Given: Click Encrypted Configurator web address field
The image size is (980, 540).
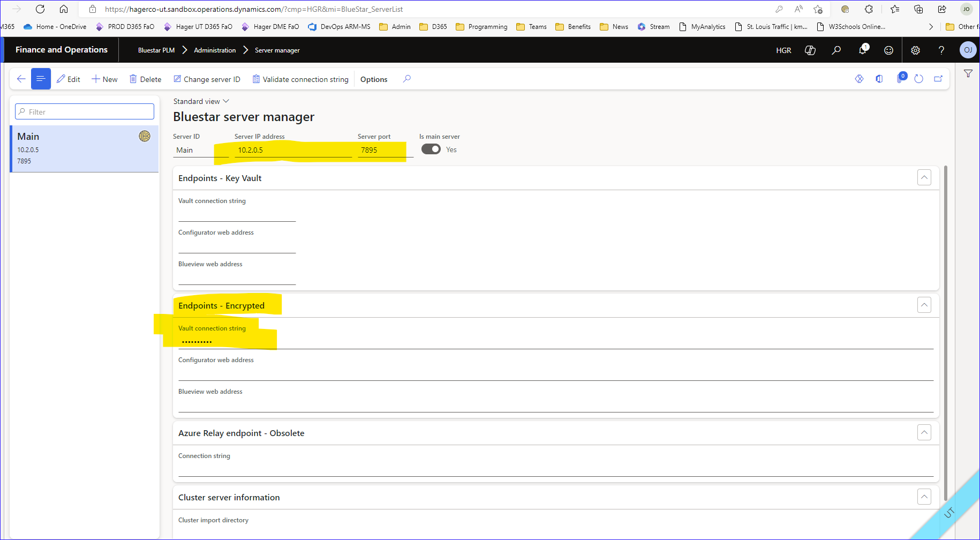Looking at the screenshot, I should (556, 373).
